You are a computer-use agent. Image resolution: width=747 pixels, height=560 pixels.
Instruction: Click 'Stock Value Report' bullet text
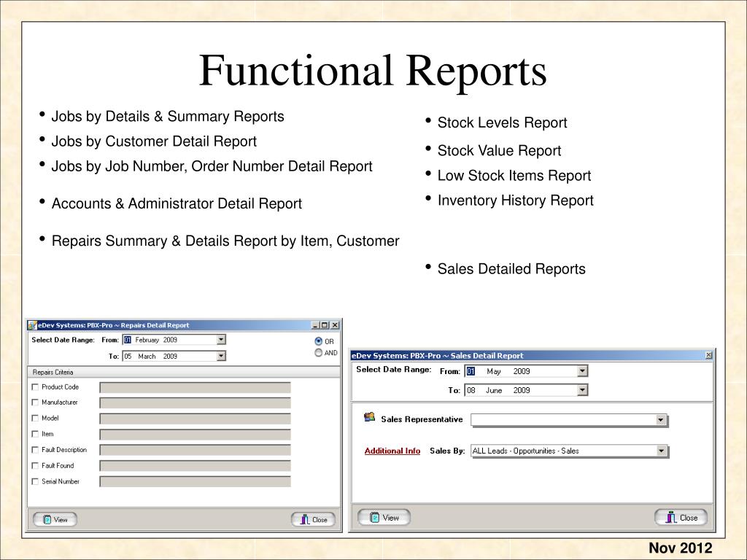tap(499, 150)
